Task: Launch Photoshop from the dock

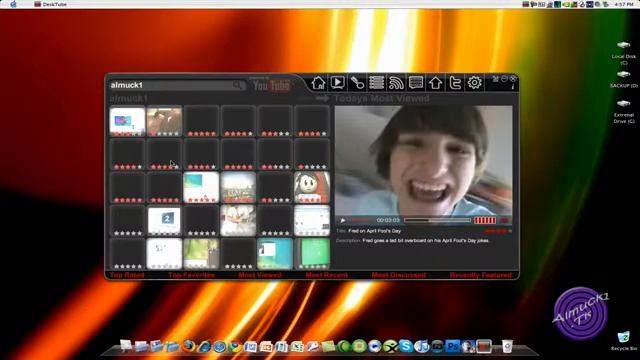Action: pyautogui.click(x=452, y=347)
